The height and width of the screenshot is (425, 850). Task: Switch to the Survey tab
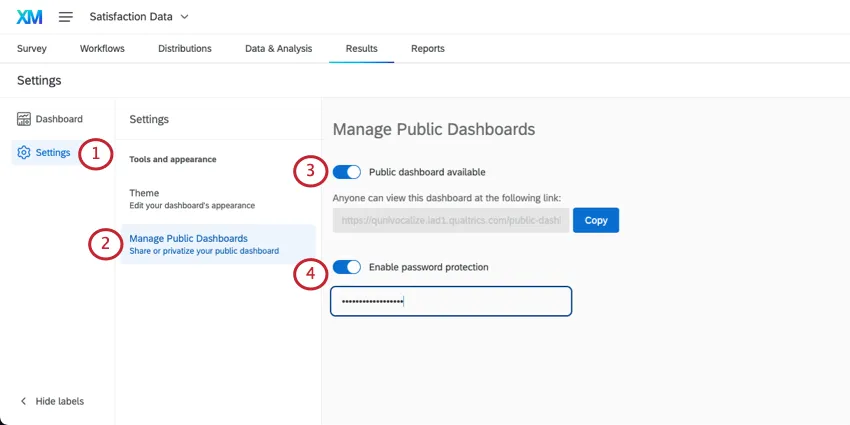[32, 48]
